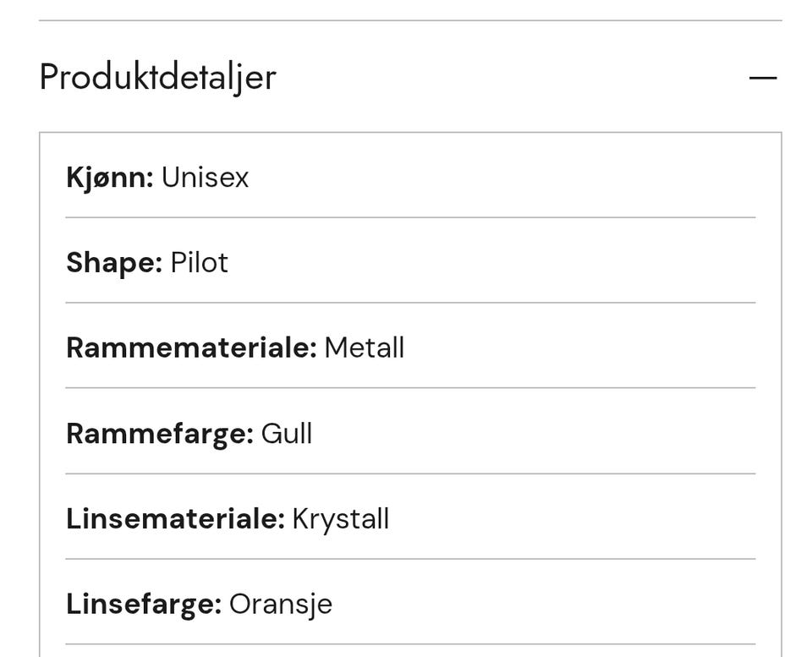Click the divider line below Linsemateriale row

click(410, 559)
